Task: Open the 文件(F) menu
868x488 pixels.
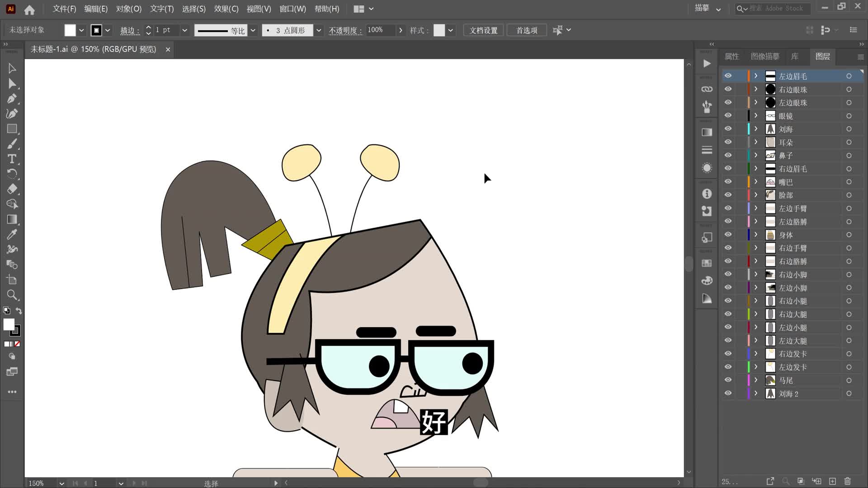Action: 64,9
